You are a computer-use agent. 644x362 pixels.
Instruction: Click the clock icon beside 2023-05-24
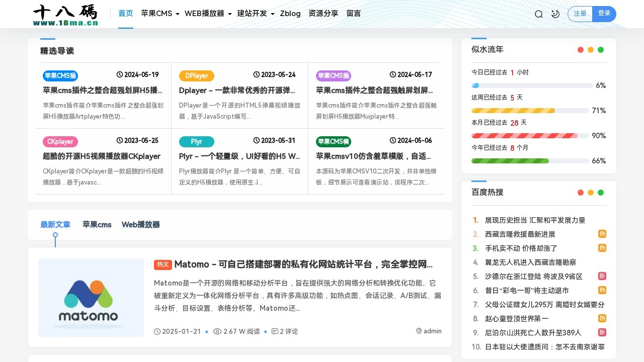coord(257,74)
